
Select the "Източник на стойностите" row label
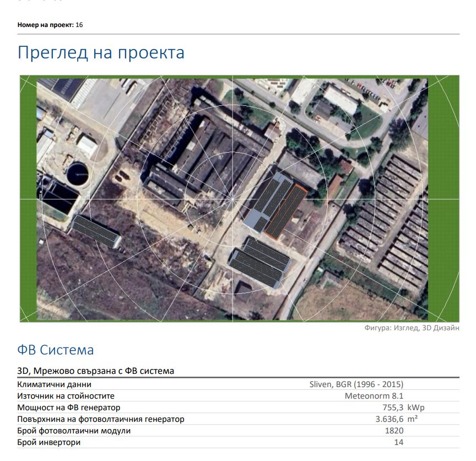pos(66,396)
